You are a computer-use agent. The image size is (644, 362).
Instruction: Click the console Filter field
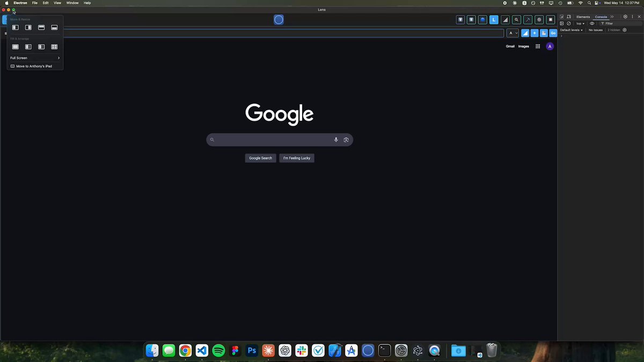point(620,24)
